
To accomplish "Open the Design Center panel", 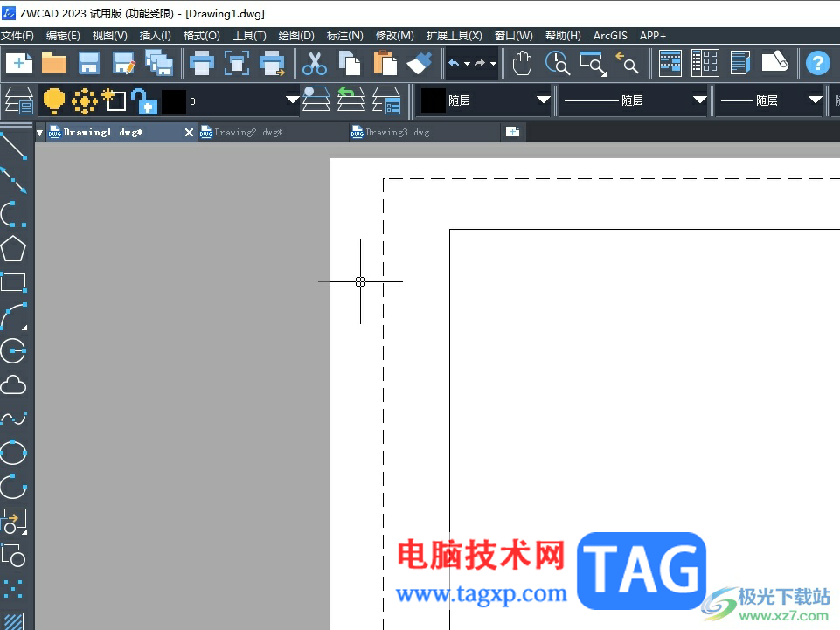I will point(705,63).
